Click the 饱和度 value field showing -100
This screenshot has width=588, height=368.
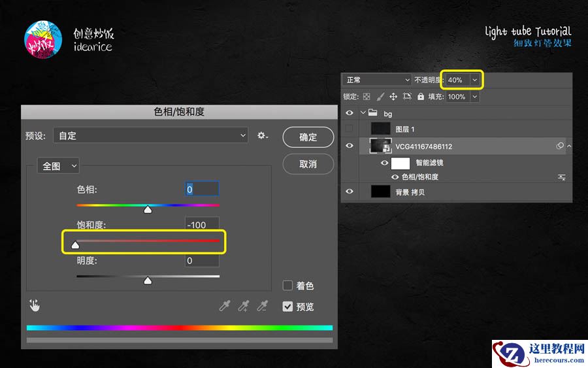pyautogui.click(x=202, y=224)
